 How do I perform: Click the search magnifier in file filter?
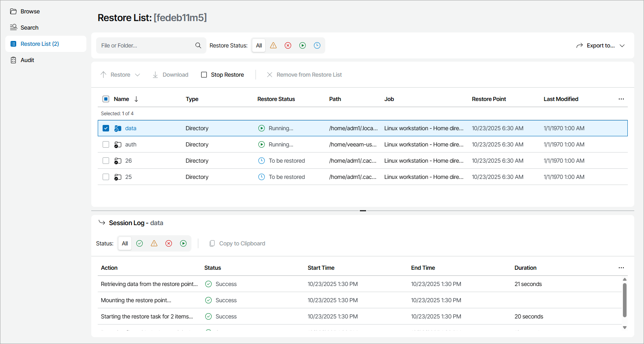(x=198, y=45)
